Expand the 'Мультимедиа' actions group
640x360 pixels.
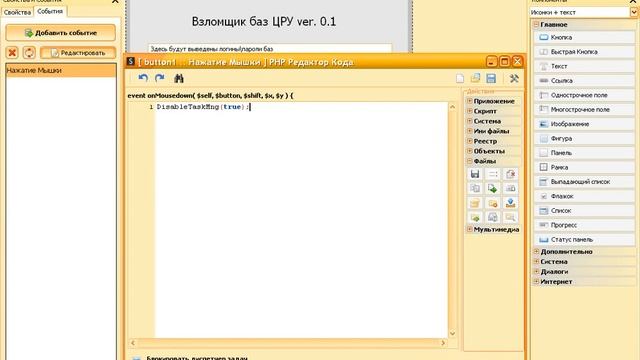(469, 229)
